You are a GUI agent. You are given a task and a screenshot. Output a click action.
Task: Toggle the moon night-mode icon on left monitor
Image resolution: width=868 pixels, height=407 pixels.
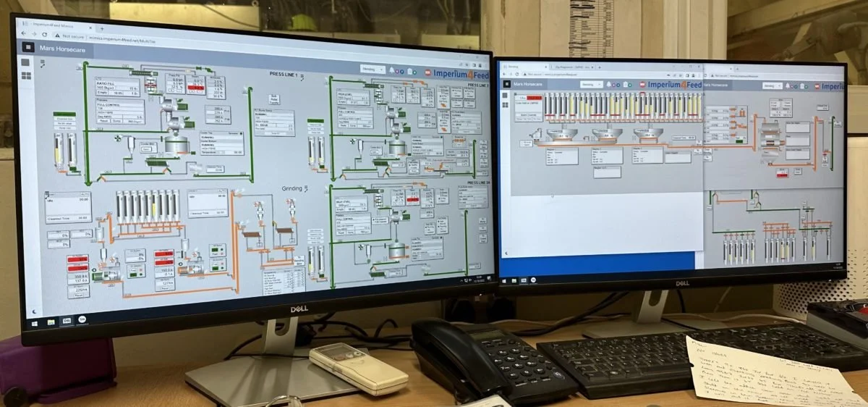point(34,312)
